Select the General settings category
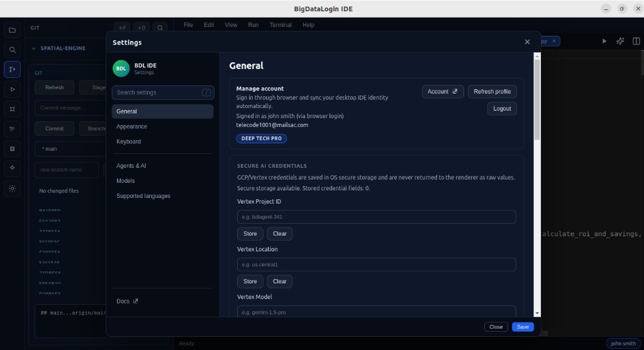644x350 pixels. (163, 111)
